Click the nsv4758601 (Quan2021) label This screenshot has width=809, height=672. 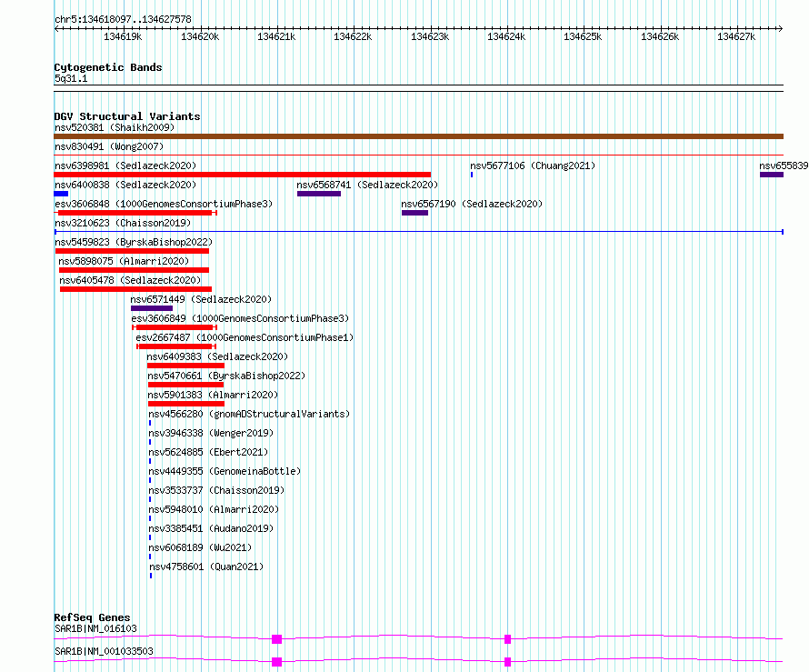[206, 567]
